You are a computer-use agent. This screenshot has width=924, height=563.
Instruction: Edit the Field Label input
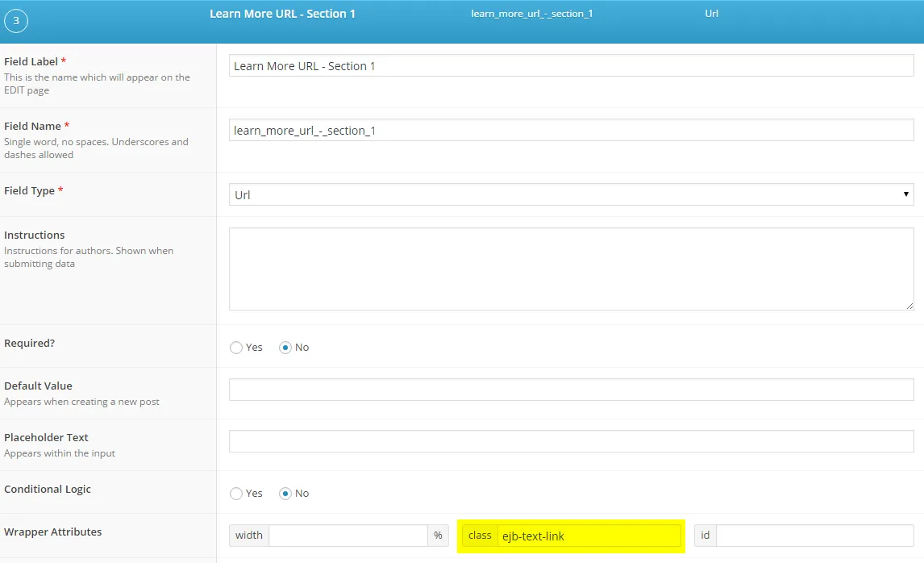[x=571, y=65]
